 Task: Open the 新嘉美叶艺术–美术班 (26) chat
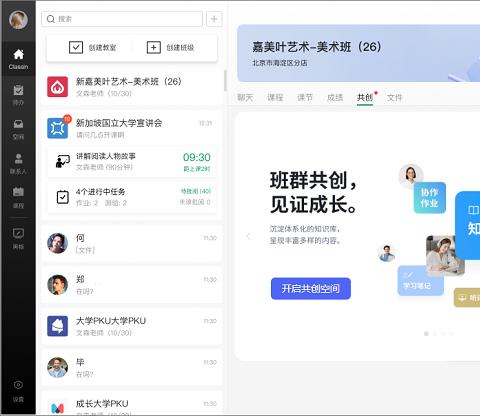coord(132,87)
